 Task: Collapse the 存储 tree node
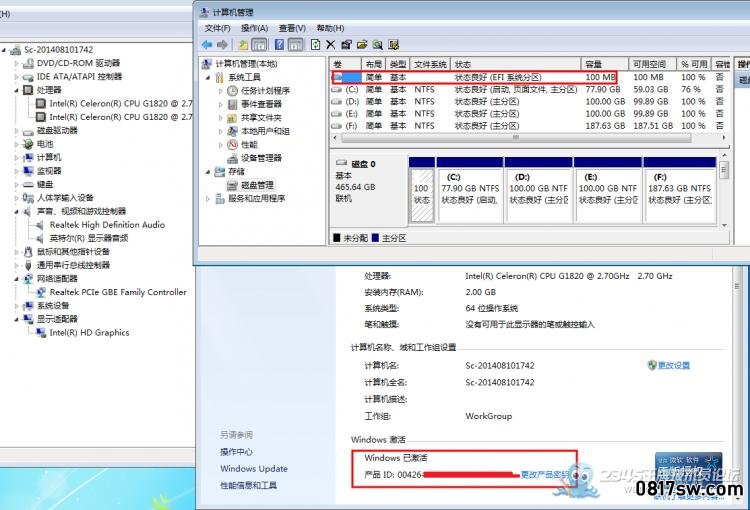[x=208, y=172]
